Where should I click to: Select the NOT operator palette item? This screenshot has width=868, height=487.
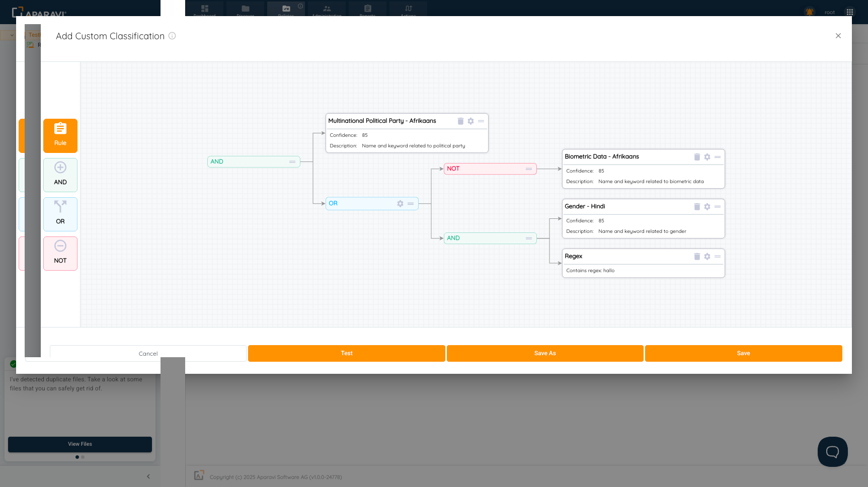(x=60, y=254)
